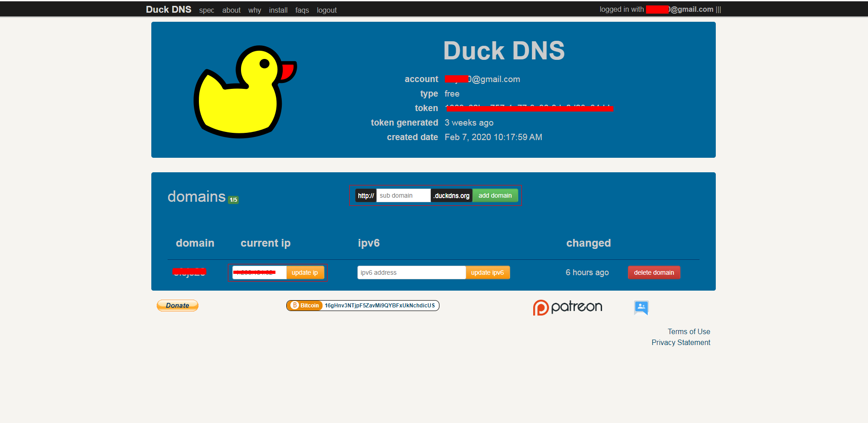Focus the current ip input field
This screenshot has width=868, height=423.
coord(260,272)
